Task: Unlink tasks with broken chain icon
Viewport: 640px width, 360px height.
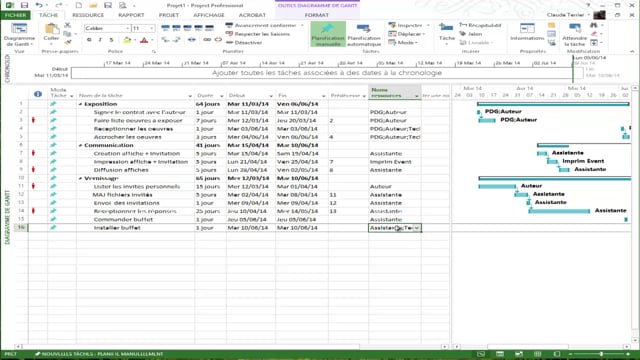Action: (218, 40)
